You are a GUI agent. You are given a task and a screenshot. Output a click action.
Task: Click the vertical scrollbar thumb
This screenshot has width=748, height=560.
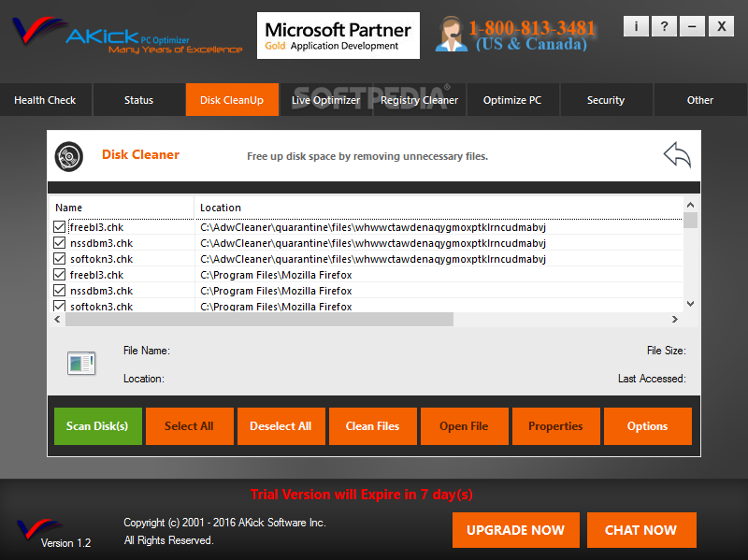point(690,220)
